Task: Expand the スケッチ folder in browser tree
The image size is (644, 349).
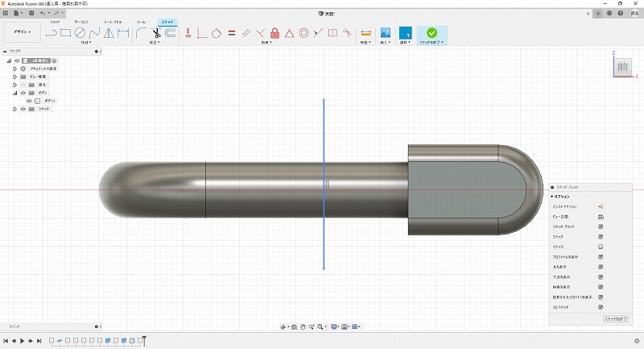Action: 14,109
